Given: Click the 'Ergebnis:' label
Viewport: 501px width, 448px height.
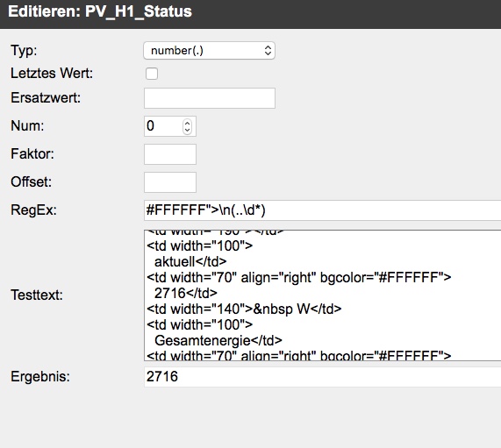Looking at the screenshot, I should [40, 377].
